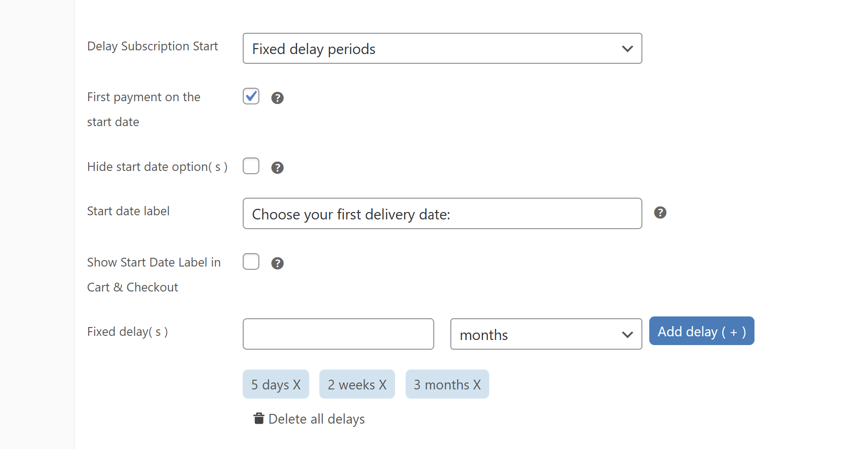Remove the 5 days delay tag
Viewport: 868px width, 449px height.
pos(297,385)
